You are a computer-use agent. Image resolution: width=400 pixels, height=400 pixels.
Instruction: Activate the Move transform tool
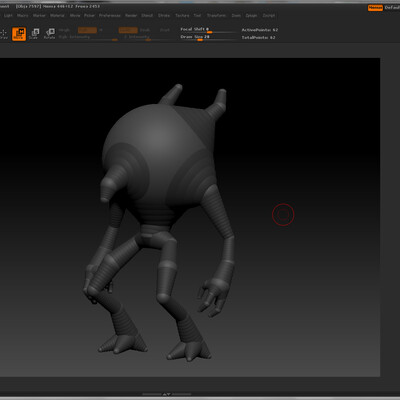(x=19, y=34)
